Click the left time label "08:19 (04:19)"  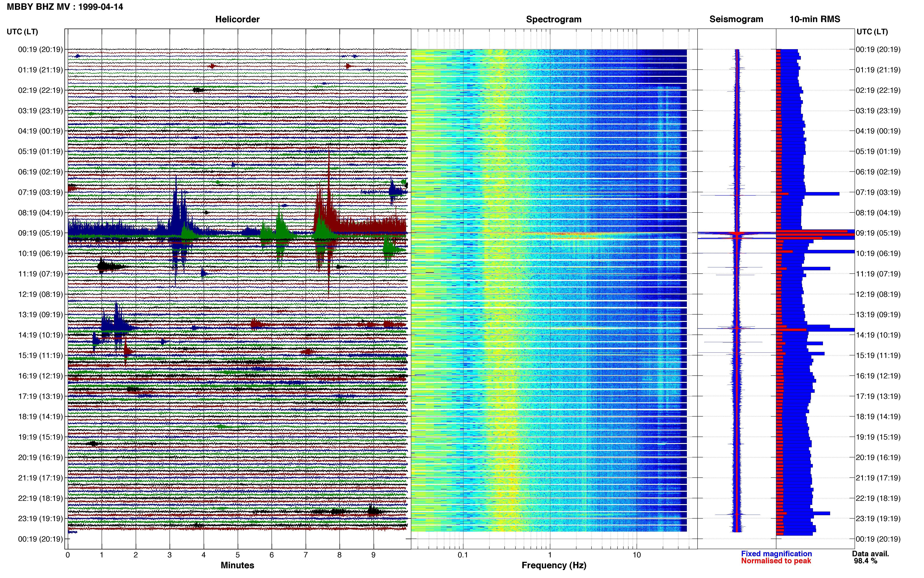pos(40,212)
